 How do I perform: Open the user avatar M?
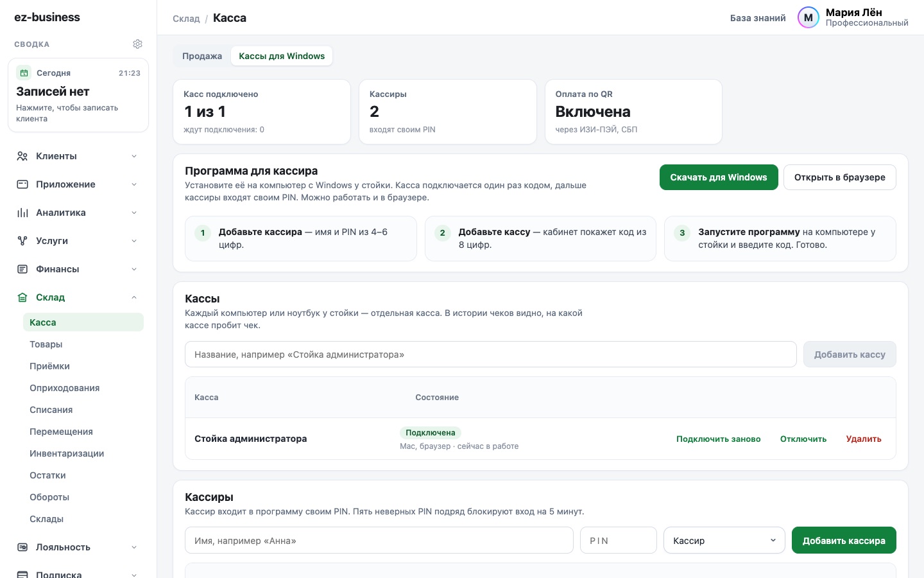809,18
